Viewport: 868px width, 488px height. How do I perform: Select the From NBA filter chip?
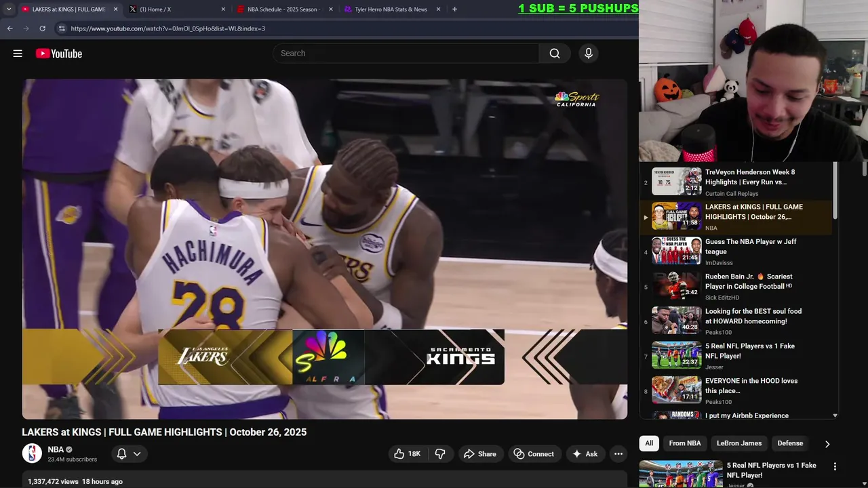685,443
